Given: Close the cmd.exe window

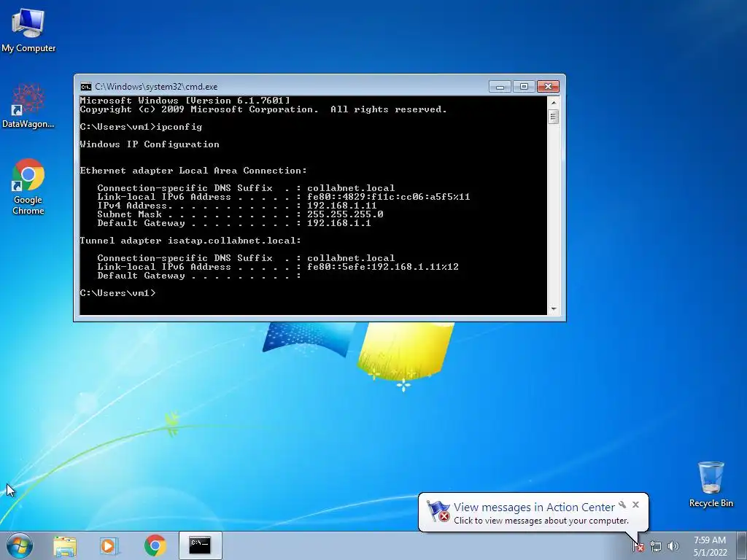Looking at the screenshot, I should point(549,87).
